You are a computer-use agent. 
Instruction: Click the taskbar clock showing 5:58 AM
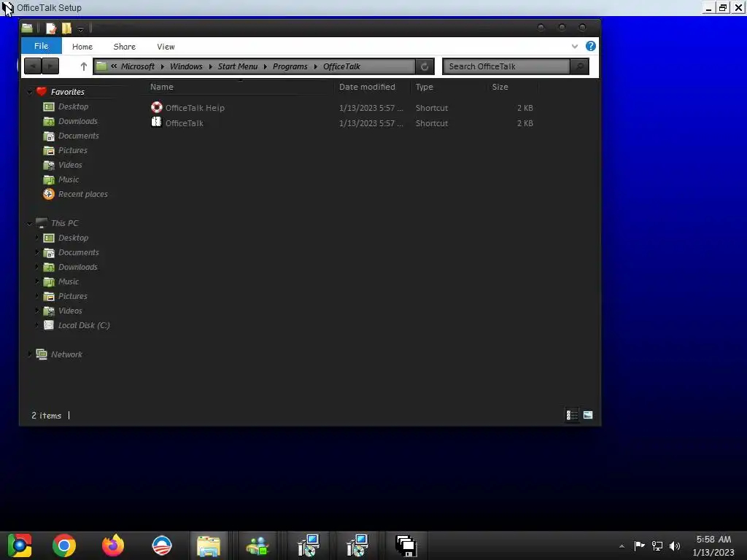point(713,540)
